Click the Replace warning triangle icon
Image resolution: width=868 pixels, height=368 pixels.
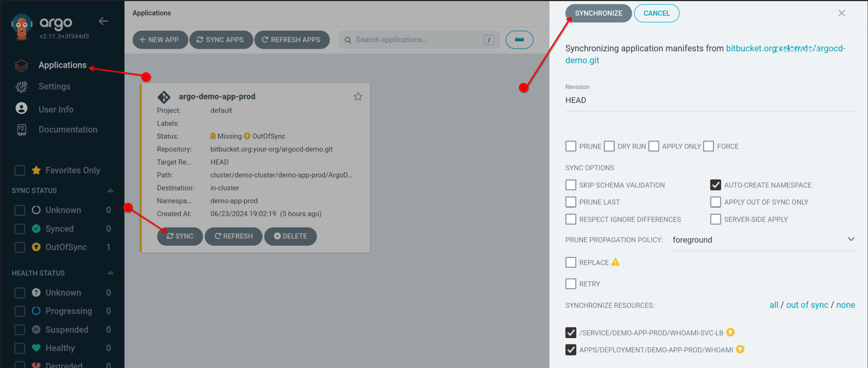click(616, 262)
